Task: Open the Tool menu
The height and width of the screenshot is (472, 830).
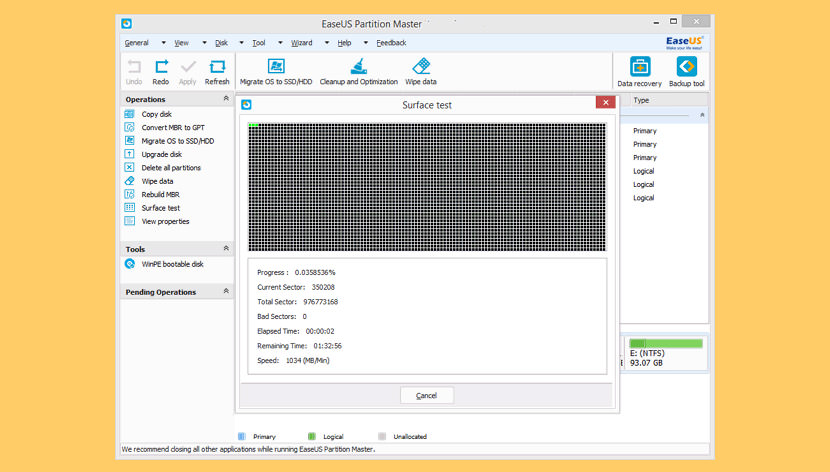Action: tap(259, 43)
